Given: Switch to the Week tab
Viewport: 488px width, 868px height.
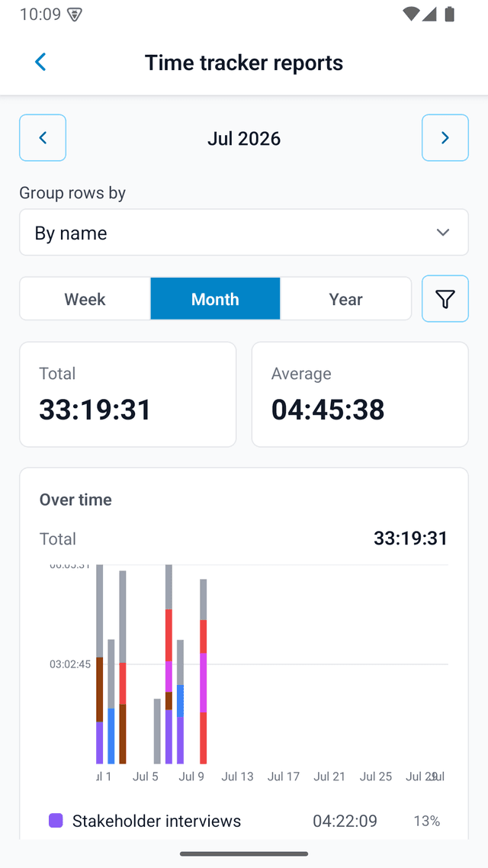Looking at the screenshot, I should pyautogui.click(x=85, y=299).
